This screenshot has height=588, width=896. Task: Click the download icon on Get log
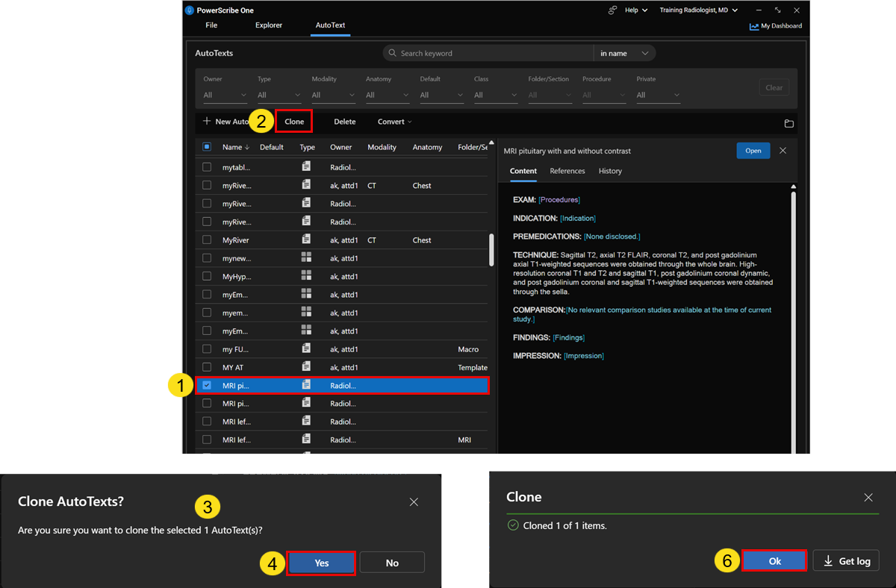[828, 561]
